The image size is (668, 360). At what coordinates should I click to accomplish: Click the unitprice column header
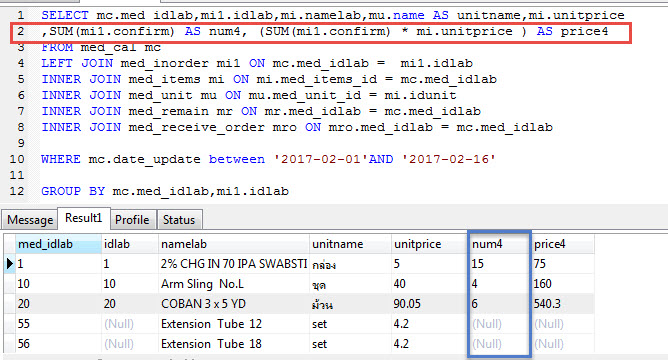coord(430,244)
